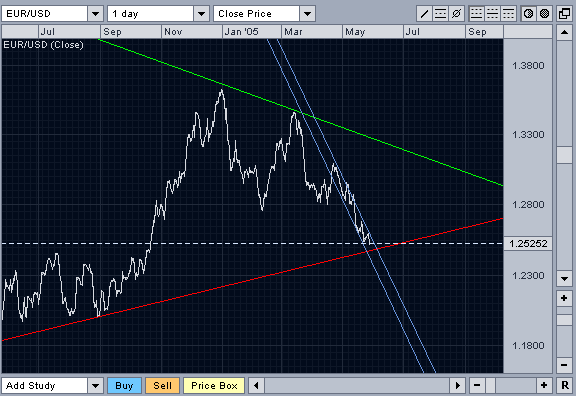The image size is (576, 396).
Task: Click vertical scrollbar up arrow
Action: click(564, 32)
